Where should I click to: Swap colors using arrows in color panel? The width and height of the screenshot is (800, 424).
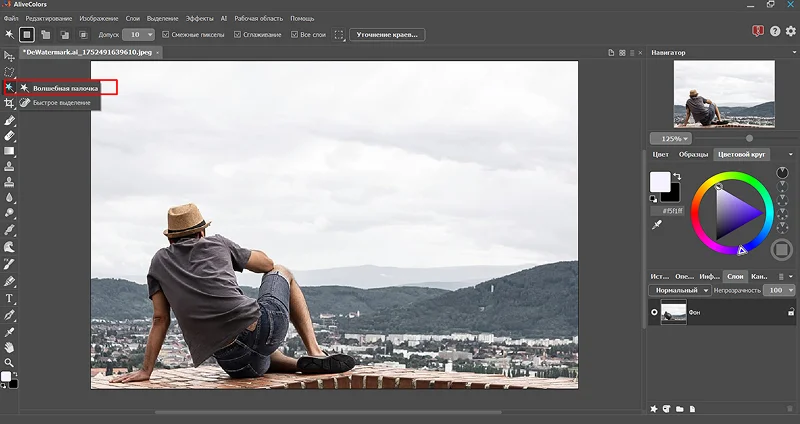point(677,176)
